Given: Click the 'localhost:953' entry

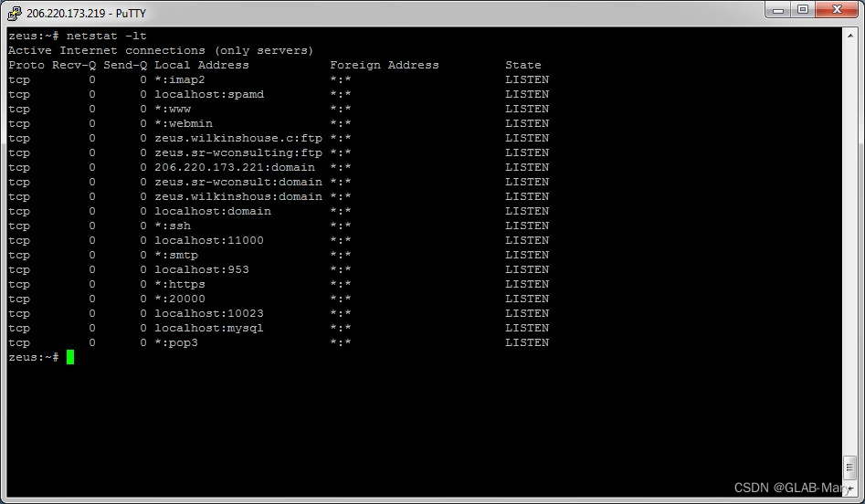Looking at the screenshot, I should [202, 269].
